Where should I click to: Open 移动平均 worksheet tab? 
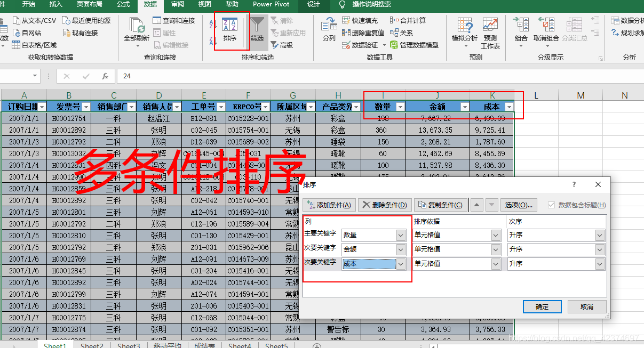[x=168, y=345]
